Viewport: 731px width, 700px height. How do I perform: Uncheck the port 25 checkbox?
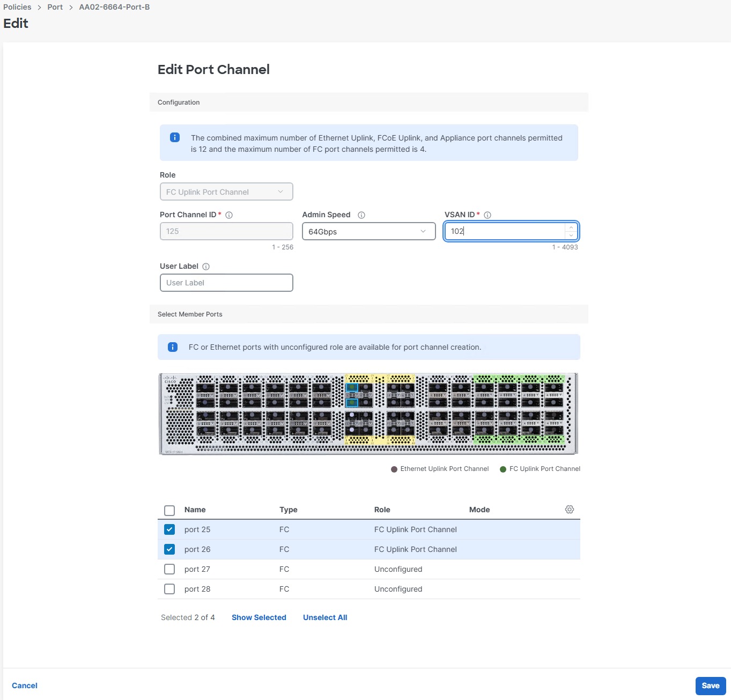coord(169,529)
